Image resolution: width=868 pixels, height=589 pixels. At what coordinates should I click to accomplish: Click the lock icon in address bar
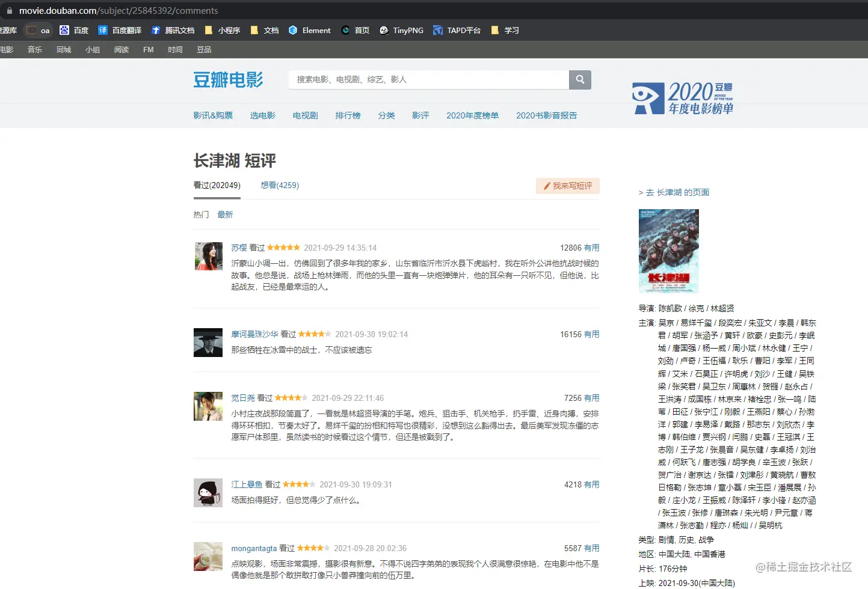pyautogui.click(x=9, y=11)
